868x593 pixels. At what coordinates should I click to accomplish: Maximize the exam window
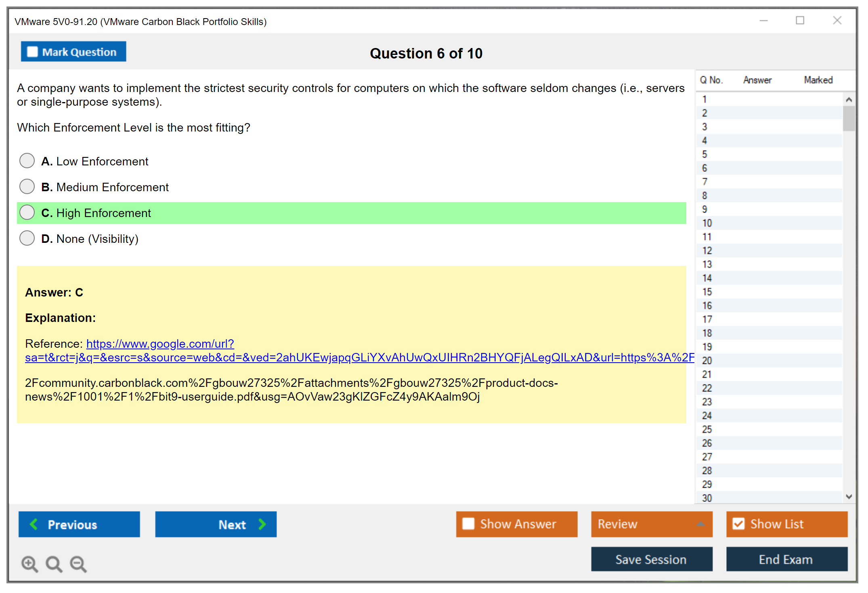[x=800, y=21]
